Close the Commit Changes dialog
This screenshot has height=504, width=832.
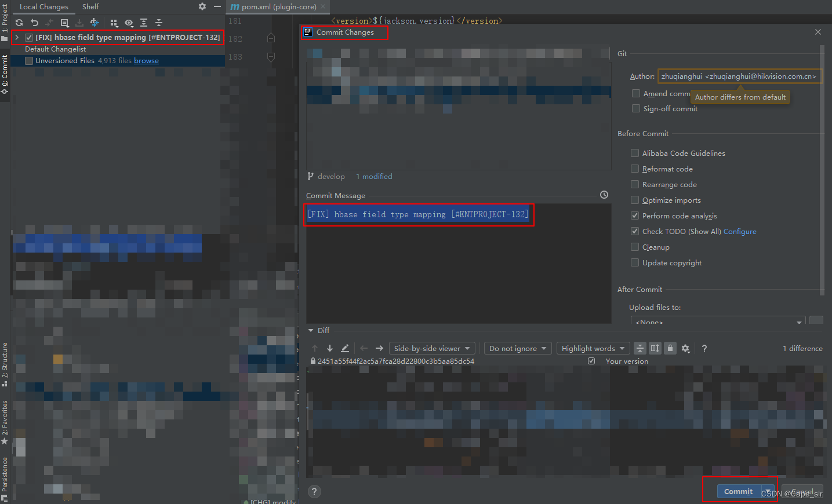click(x=818, y=32)
